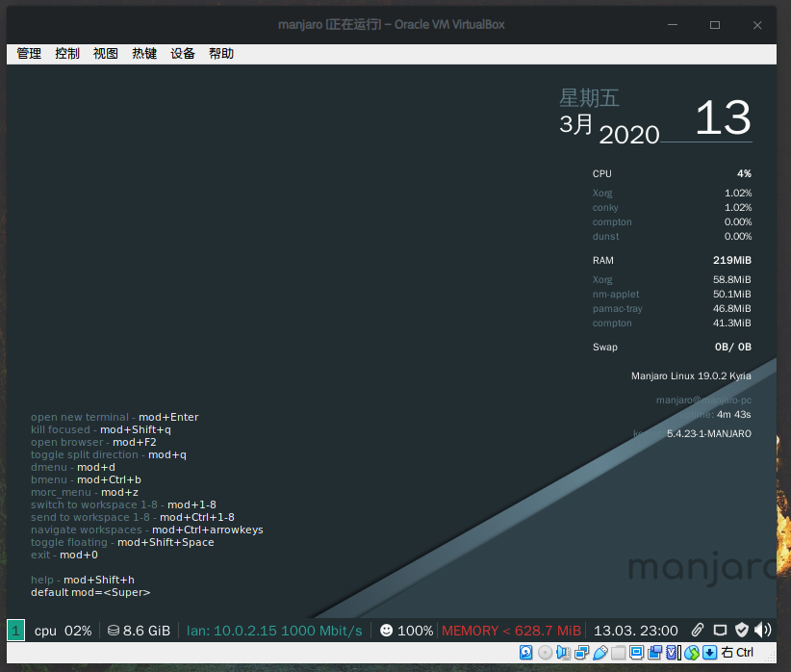This screenshot has width=791, height=672.
Task: Click the send to workspace 1-8 line
Action: pyautogui.click(x=133, y=517)
